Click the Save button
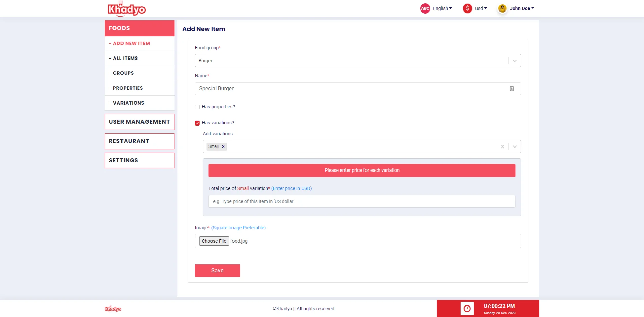The height and width of the screenshot is (317, 644). tap(217, 271)
